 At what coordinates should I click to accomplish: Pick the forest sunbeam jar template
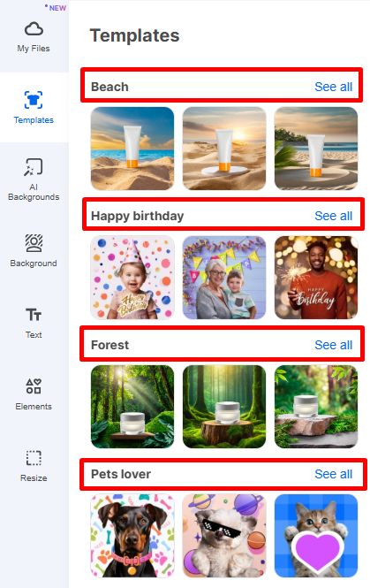(x=132, y=407)
